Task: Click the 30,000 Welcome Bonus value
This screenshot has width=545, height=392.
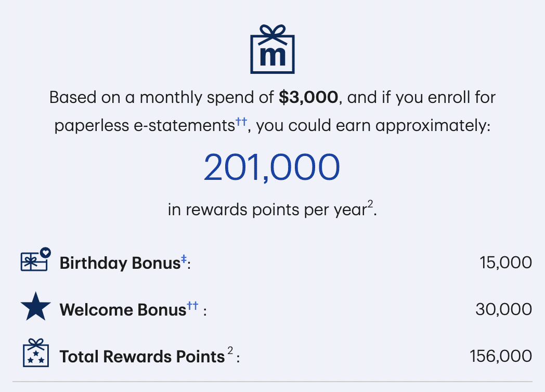Action: (x=503, y=309)
